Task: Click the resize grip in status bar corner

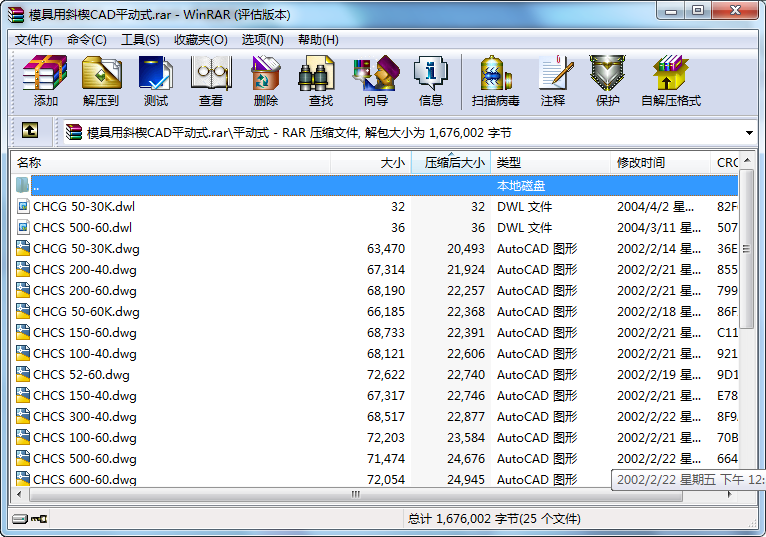Action: click(752, 523)
